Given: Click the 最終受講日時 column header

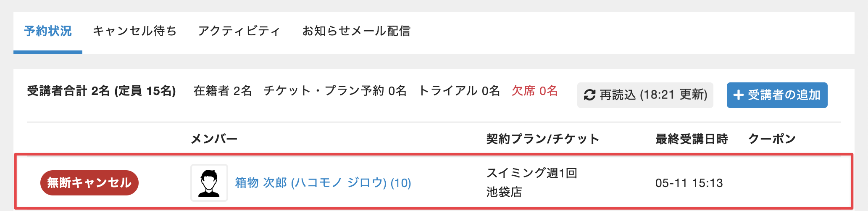Looking at the screenshot, I should pos(692,139).
